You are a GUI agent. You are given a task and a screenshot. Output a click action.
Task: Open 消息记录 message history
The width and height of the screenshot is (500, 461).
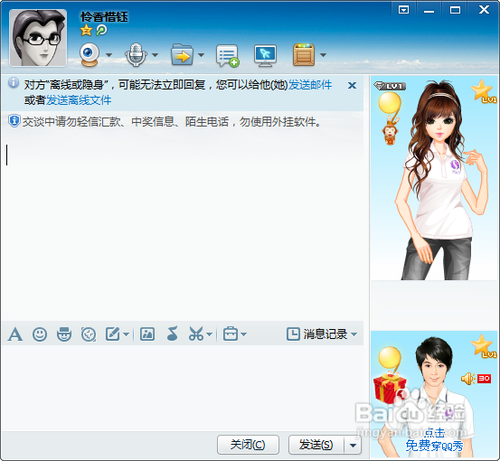click(317, 334)
